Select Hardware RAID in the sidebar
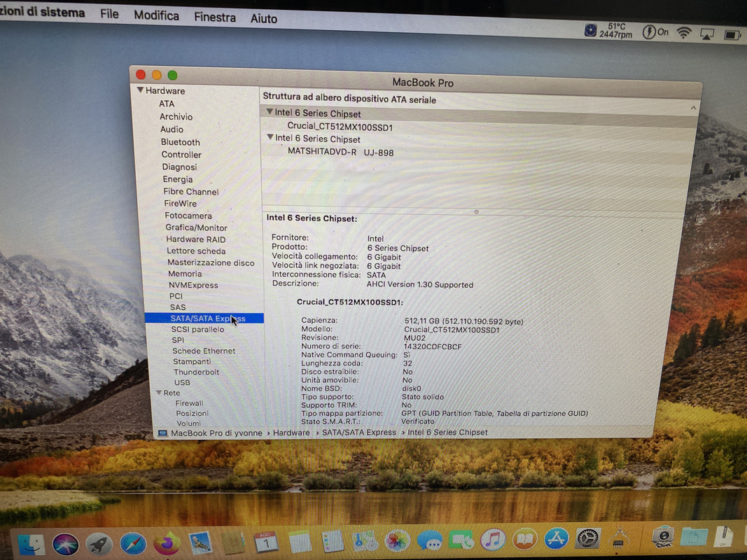This screenshot has width=747, height=560. pyautogui.click(x=196, y=239)
